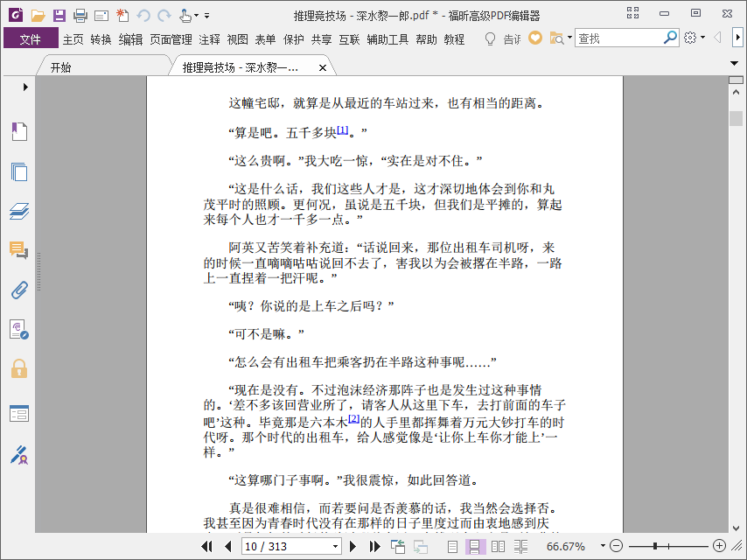The image size is (747, 560).
Task: Open folder search options dropdown
Action: pos(569,38)
